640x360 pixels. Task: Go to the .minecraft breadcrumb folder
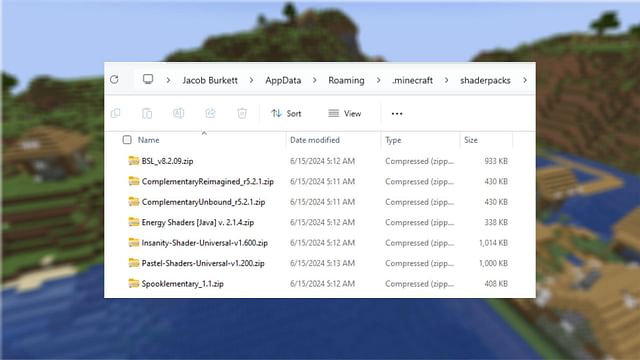coord(412,80)
